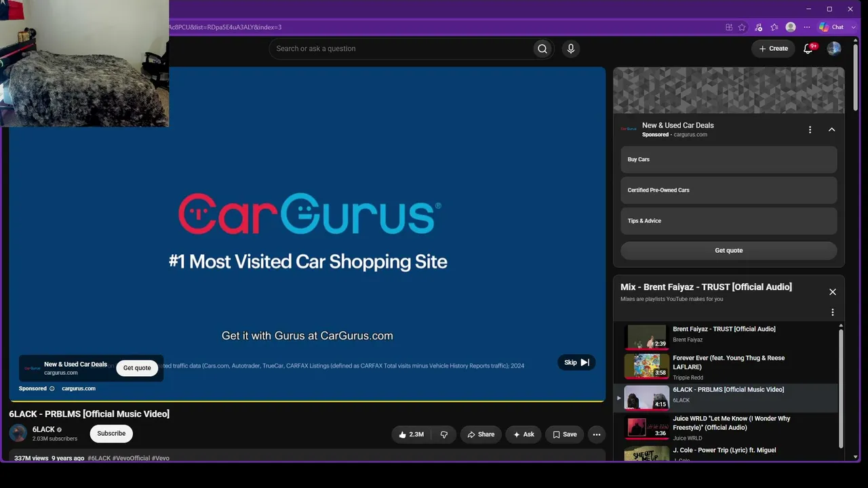Click the yellow ad progress bar
This screenshot has width=868, height=488.
[x=307, y=401]
